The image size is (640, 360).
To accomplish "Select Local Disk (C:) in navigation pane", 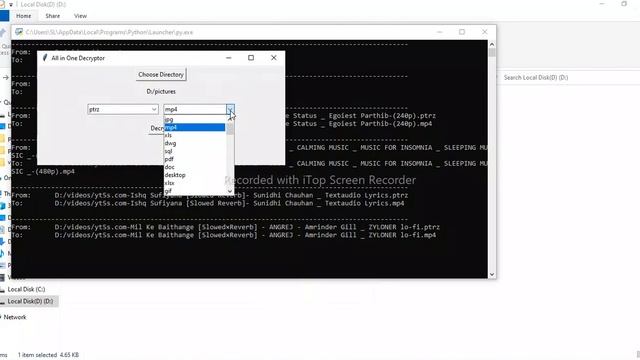I will 27,289.
